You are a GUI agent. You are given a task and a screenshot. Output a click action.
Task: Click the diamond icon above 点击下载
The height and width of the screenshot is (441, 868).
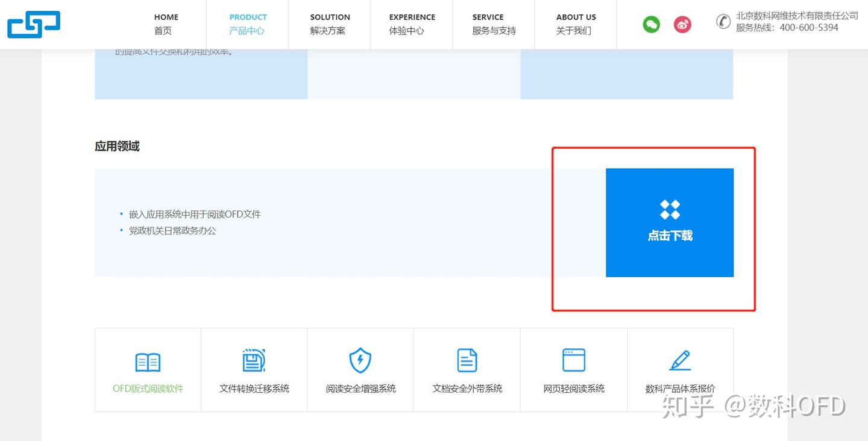click(670, 210)
